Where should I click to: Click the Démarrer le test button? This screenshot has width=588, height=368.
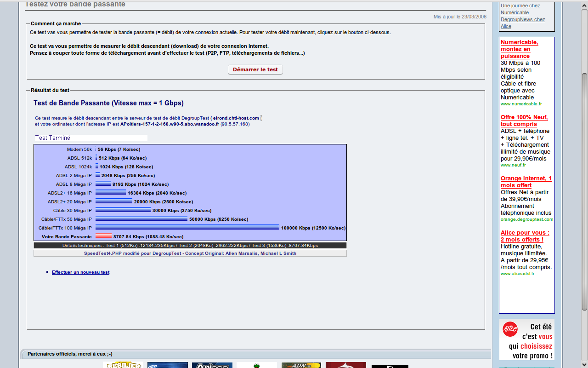pos(255,69)
